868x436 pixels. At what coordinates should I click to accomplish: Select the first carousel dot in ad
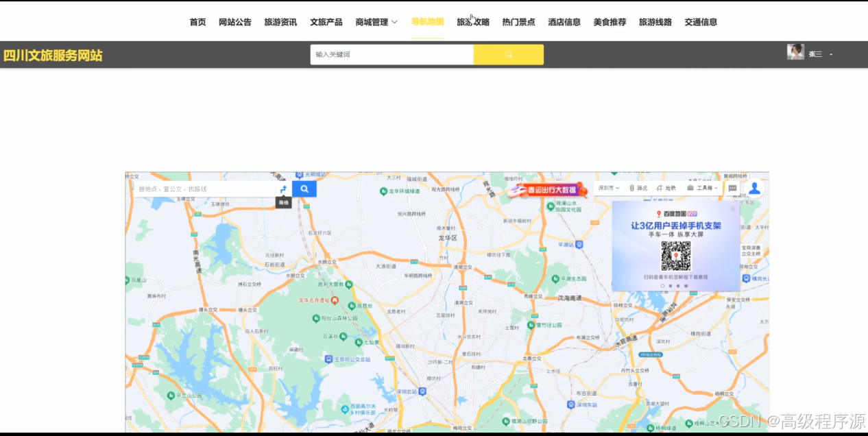662,286
